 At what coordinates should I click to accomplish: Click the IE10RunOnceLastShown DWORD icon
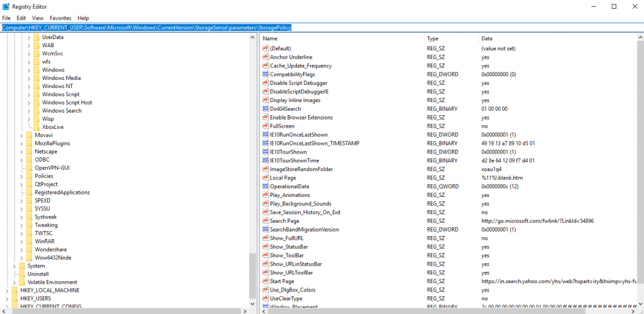[x=265, y=135]
